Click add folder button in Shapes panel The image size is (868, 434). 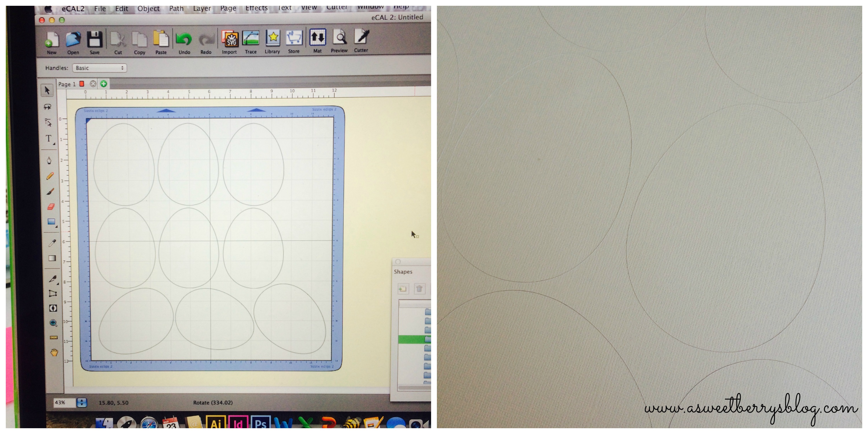(x=403, y=289)
